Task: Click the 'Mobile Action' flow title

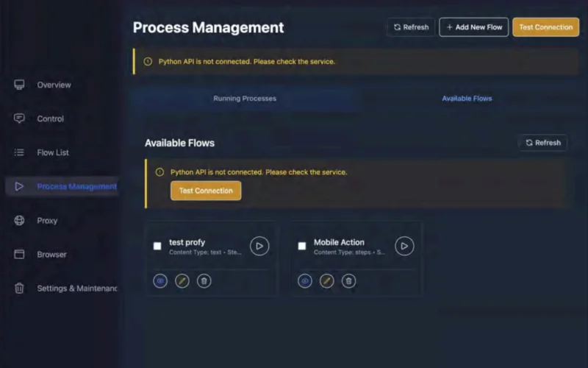Action: tap(339, 242)
